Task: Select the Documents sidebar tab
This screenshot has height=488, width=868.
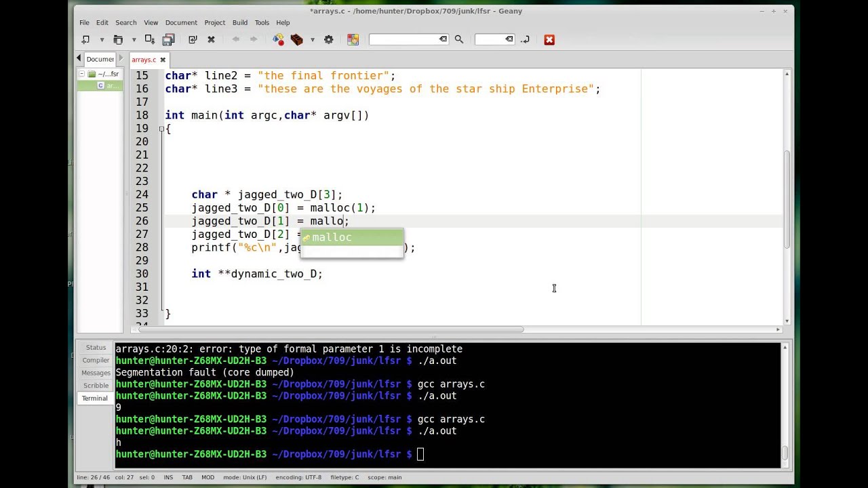Action: (x=100, y=59)
